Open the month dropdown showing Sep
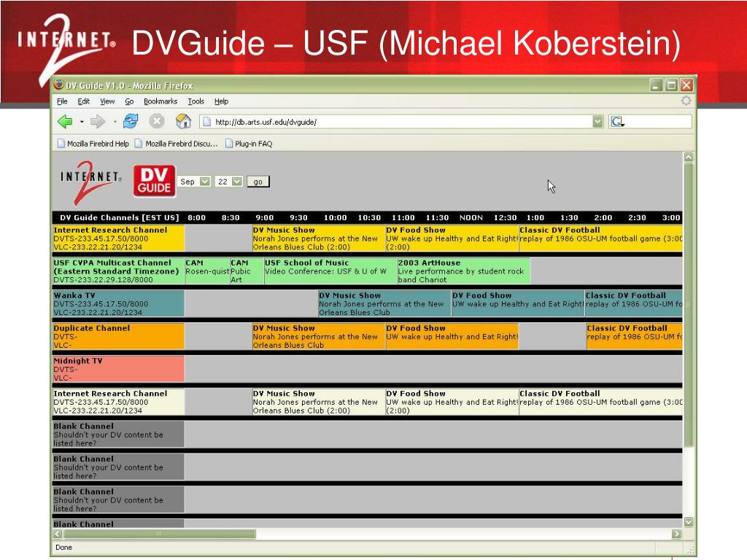 pyautogui.click(x=194, y=182)
